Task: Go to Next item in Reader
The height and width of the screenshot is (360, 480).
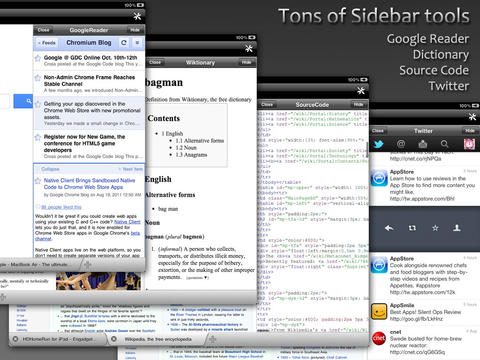Action: 131,169
